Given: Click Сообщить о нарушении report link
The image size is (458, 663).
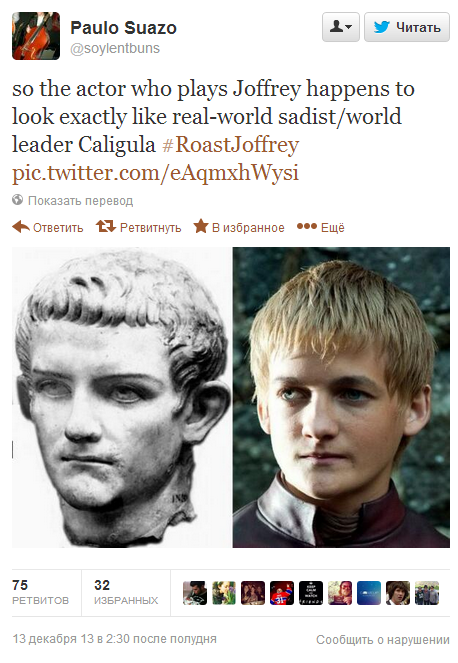Looking at the screenshot, I should tap(383, 640).
